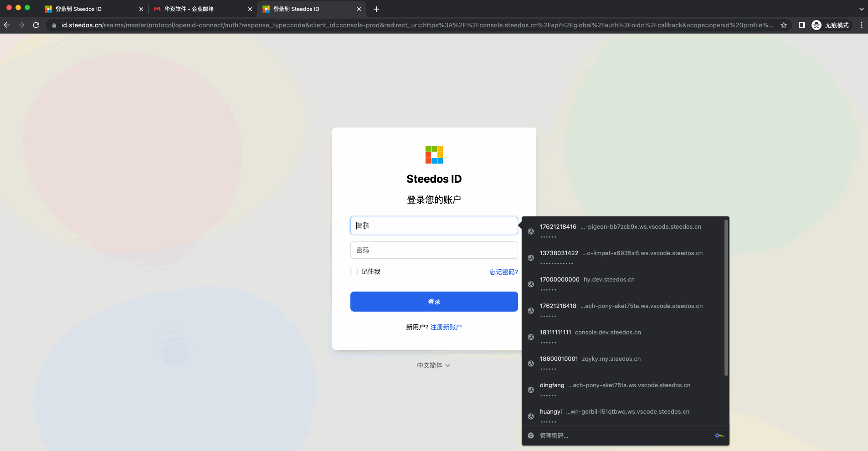Screen dimensions: 868x451
Task: Click the address bar URL
Action: click(x=417, y=25)
